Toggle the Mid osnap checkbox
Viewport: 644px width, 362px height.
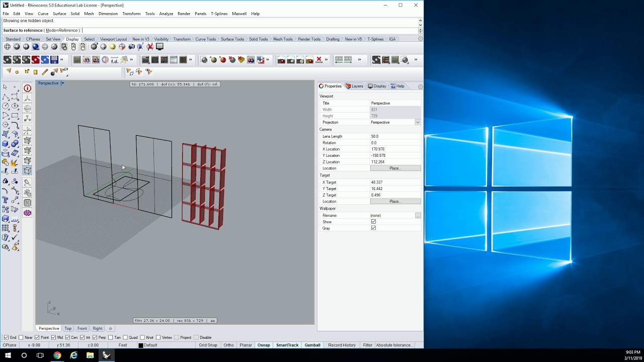pos(53,337)
